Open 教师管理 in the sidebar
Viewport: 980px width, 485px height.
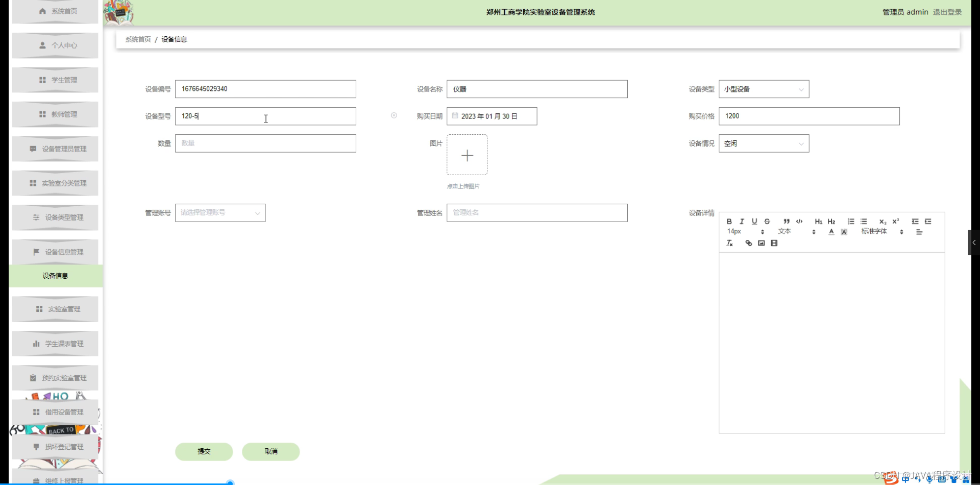[x=55, y=114]
